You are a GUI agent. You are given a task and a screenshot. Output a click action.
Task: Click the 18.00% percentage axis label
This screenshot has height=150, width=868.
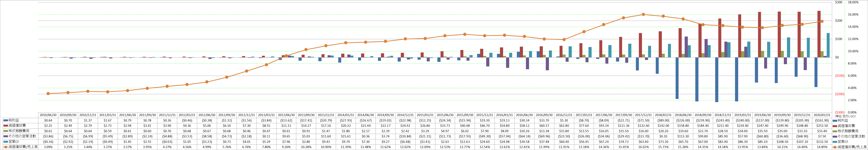click(x=853, y=2)
